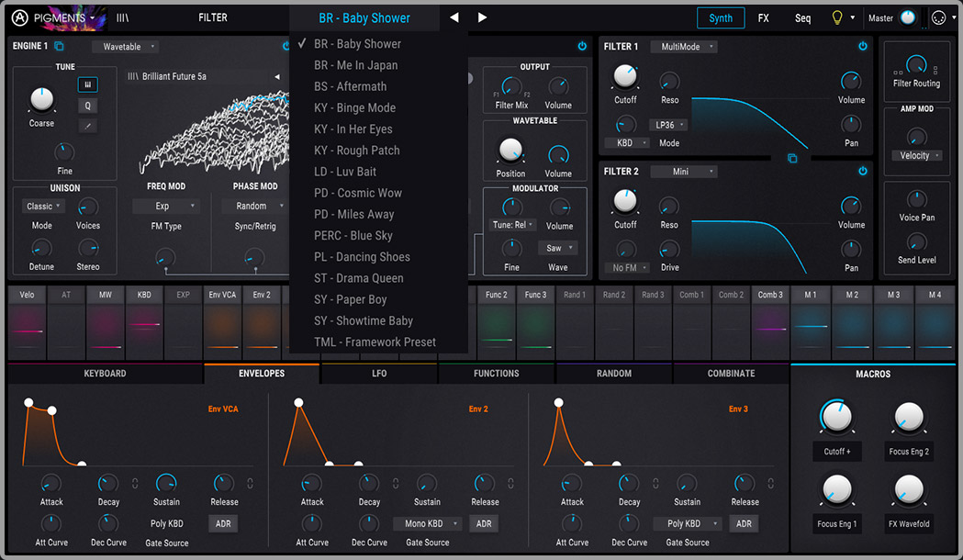Open the Mono KBD gate source dropdown
Image resolution: width=963 pixels, height=560 pixels.
pos(427,524)
